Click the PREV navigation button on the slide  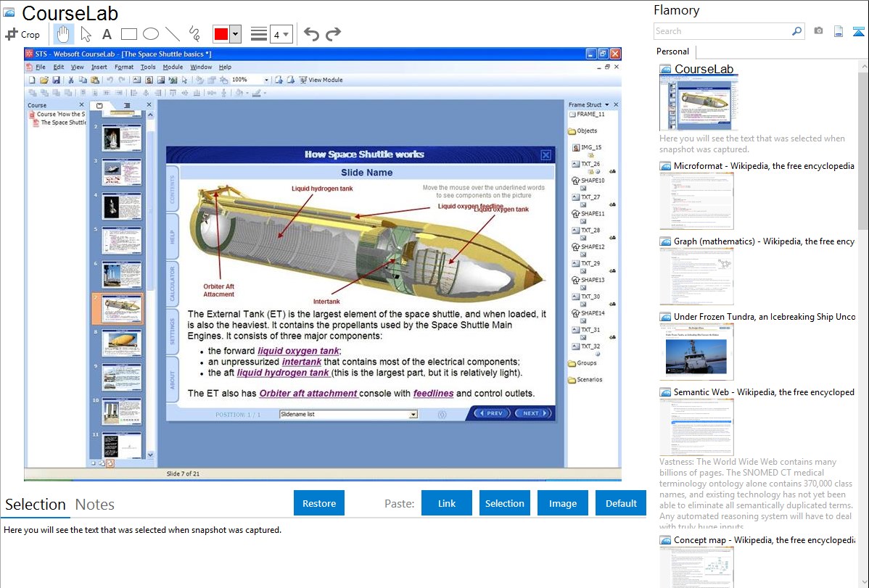coord(491,413)
